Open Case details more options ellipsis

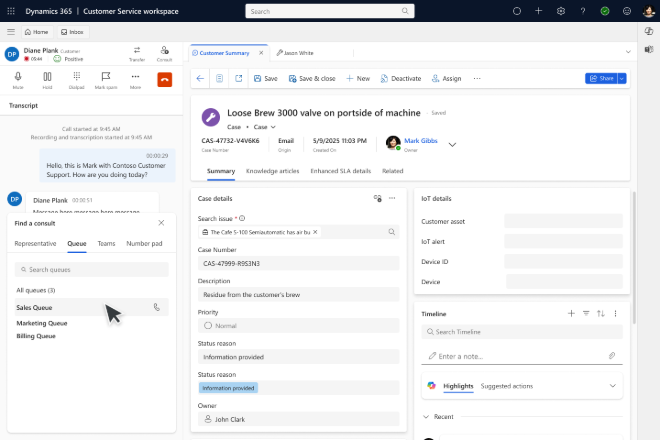(392, 198)
